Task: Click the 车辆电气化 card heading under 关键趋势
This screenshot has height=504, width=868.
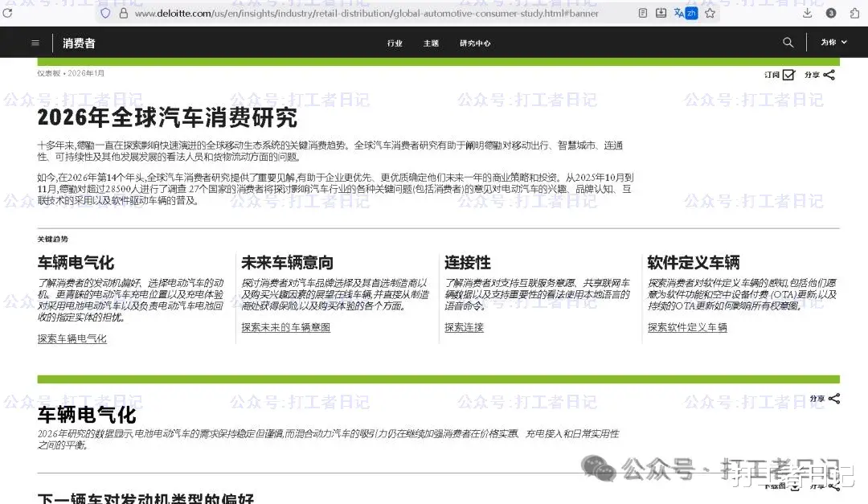Action: click(x=76, y=263)
